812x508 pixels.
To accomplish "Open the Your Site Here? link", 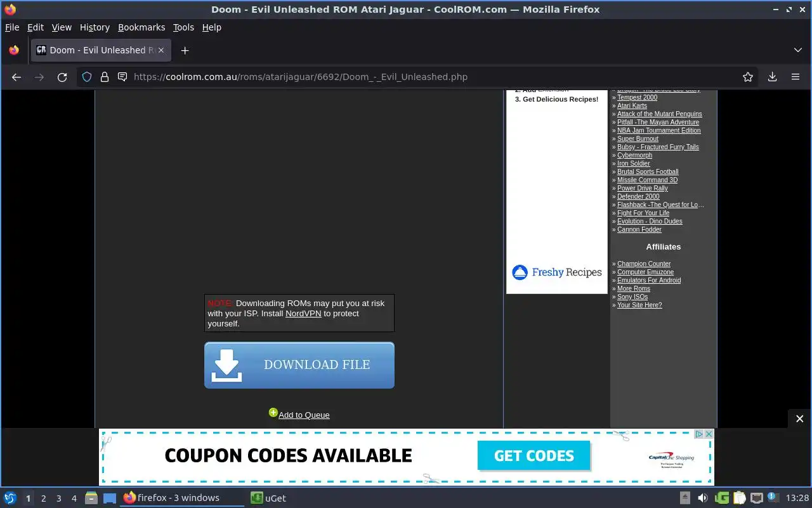I will click(x=639, y=305).
